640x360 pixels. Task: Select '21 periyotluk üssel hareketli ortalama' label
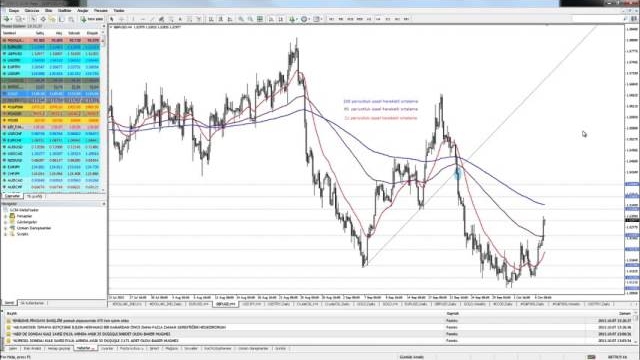click(x=381, y=118)
